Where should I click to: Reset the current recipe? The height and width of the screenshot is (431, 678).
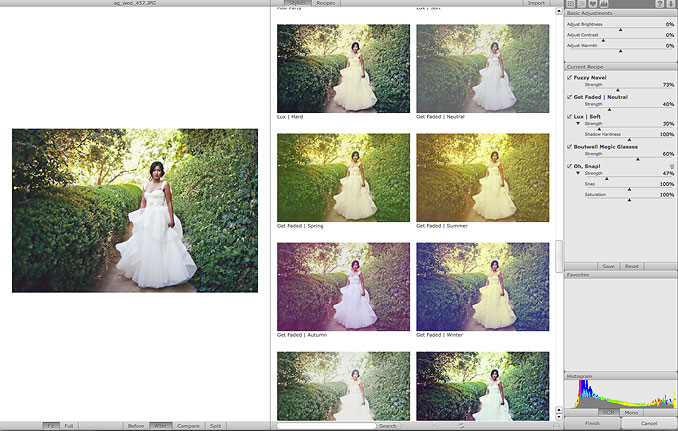pyautogui.click(x=631, y=266)
